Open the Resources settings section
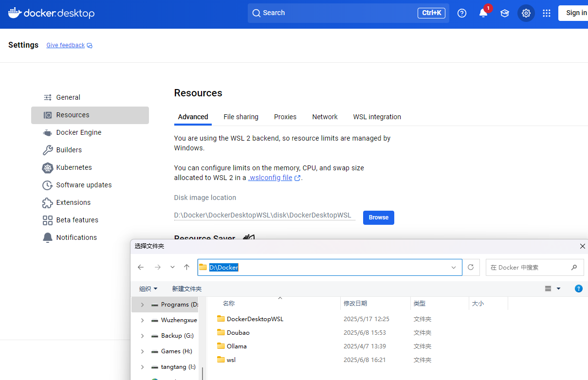588x380 pixels. (90, 115)
